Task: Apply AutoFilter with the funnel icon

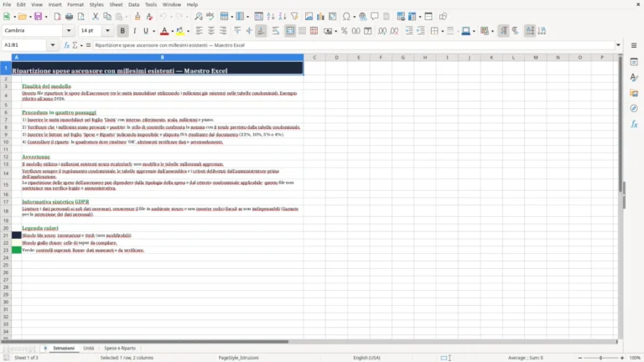Action: click(x=294, y=17)
